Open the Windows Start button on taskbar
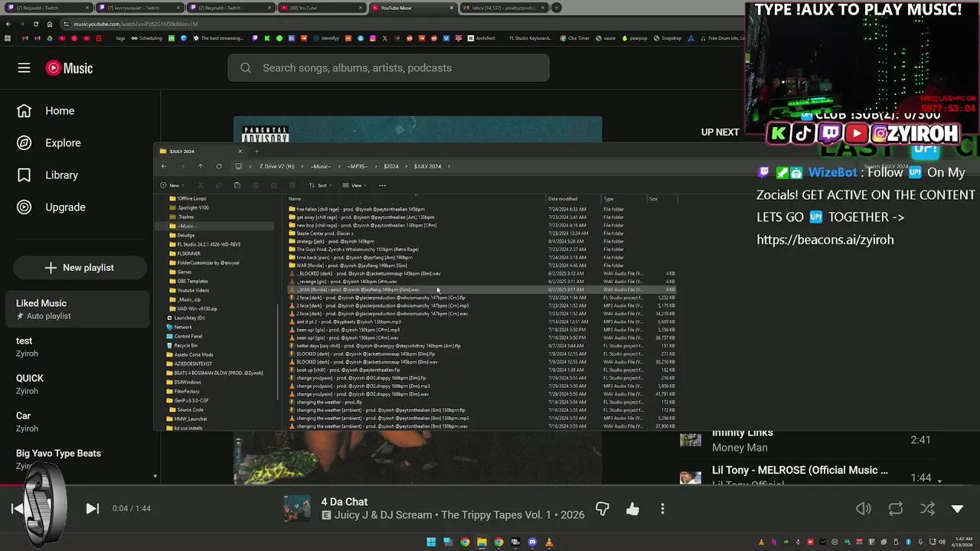Viewport: 980px width, 551px height. tap(431, 542)
